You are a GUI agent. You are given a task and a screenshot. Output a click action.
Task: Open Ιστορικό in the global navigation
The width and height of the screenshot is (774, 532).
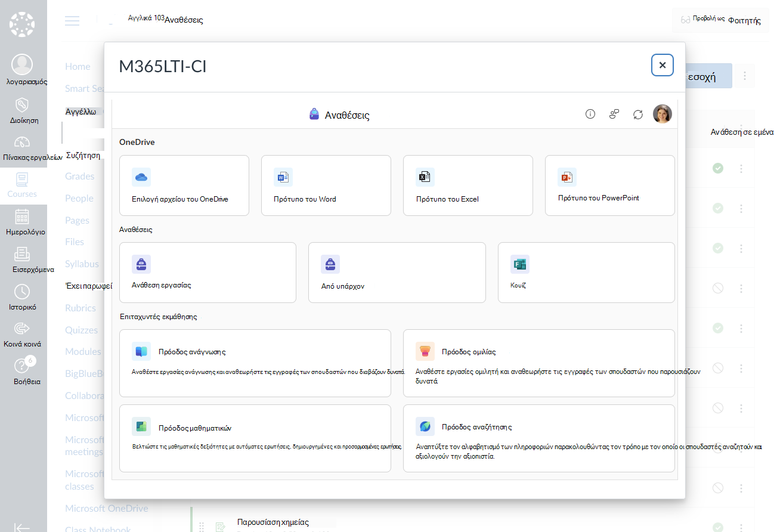[23, 298]
